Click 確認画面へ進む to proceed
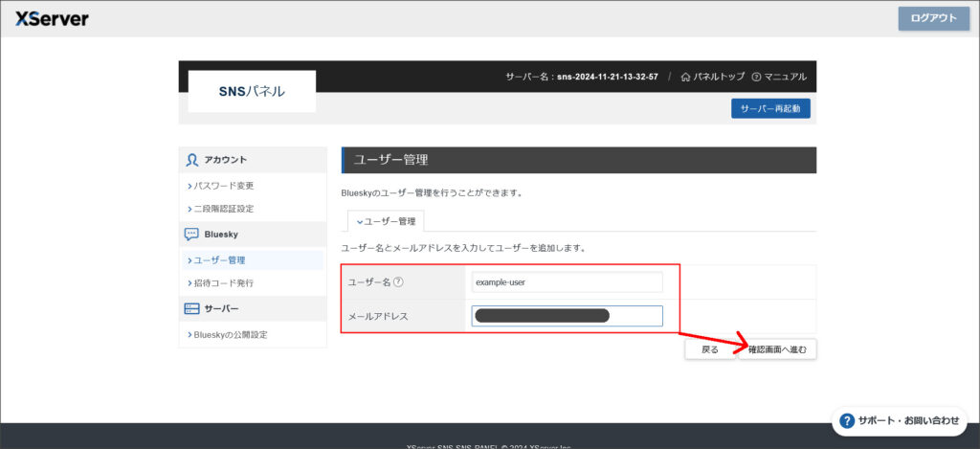 [x=777, y=349]
